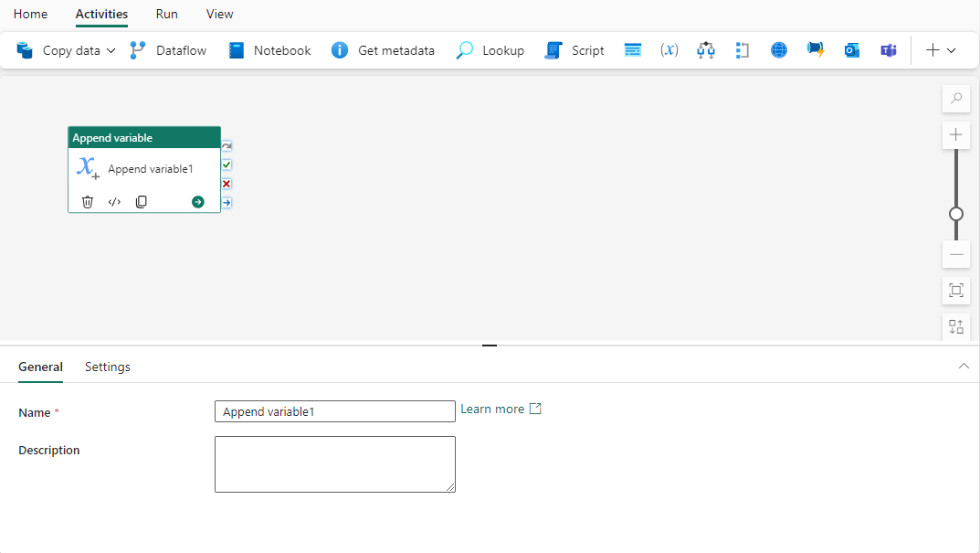The height and width of the screenshot is (553, 980).
Task: Add a Script activity
Action: click(x=574, y=50)
